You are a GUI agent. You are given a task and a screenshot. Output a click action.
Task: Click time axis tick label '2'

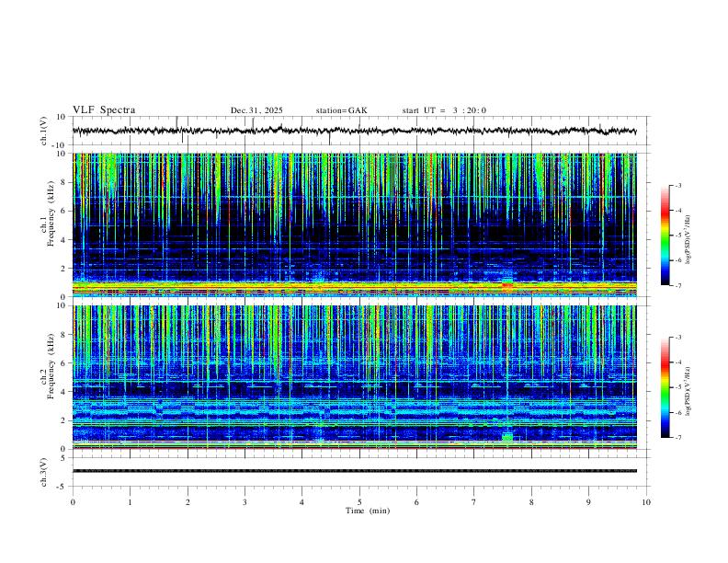[188, 502]
